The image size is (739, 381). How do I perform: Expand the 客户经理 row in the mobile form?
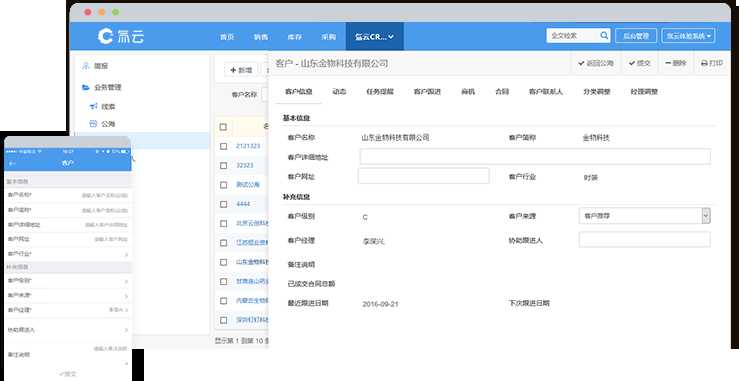pyautogui.click(x=67, y=310)
